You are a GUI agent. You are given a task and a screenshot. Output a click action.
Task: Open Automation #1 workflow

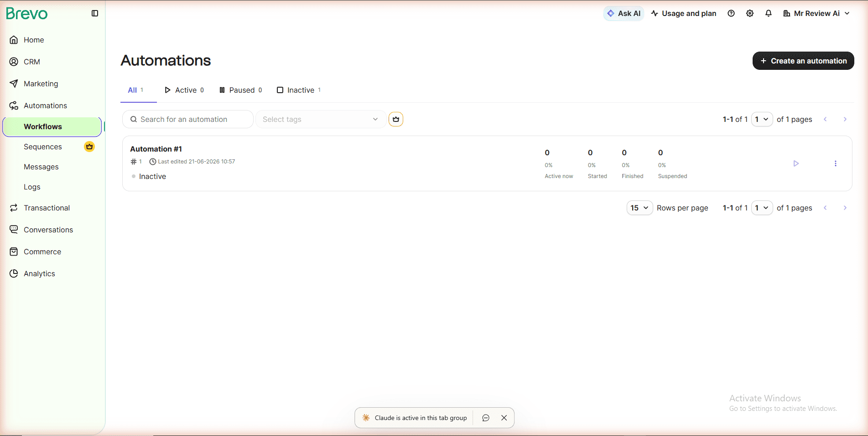coord(156,149)
